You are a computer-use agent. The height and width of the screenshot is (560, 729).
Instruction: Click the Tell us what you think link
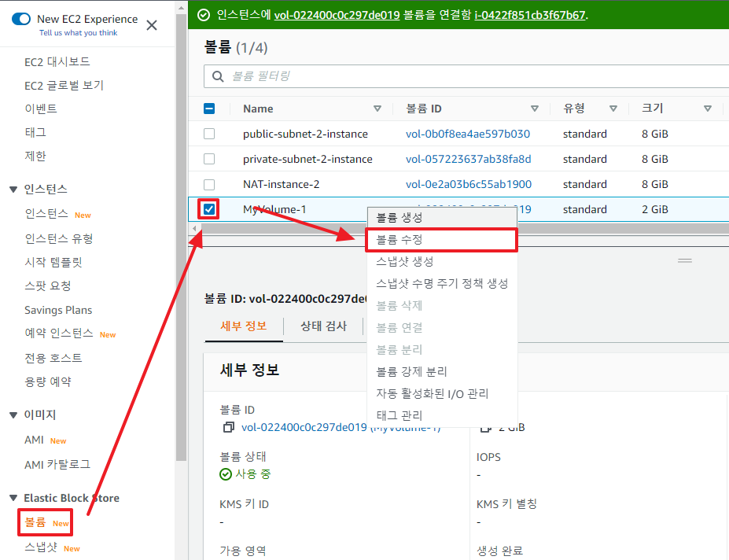(78, 32)
